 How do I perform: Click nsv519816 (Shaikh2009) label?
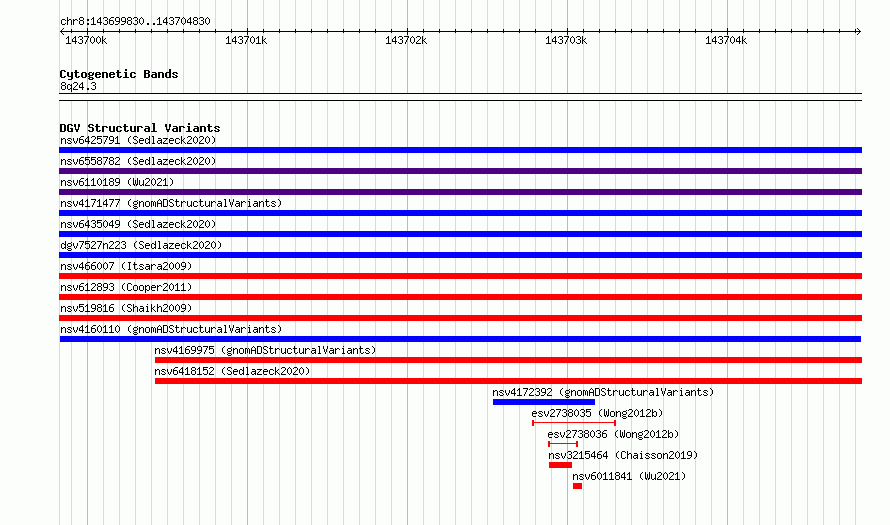tap(126, 308)
